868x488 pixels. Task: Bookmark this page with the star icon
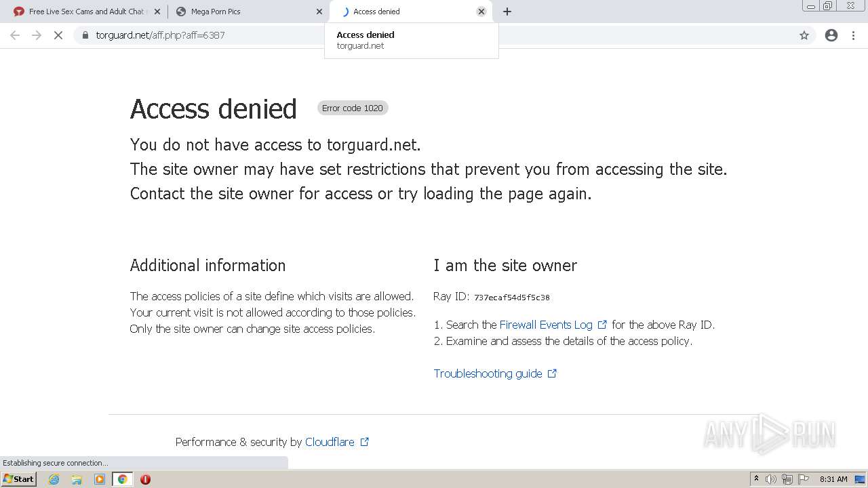(804, 35)
